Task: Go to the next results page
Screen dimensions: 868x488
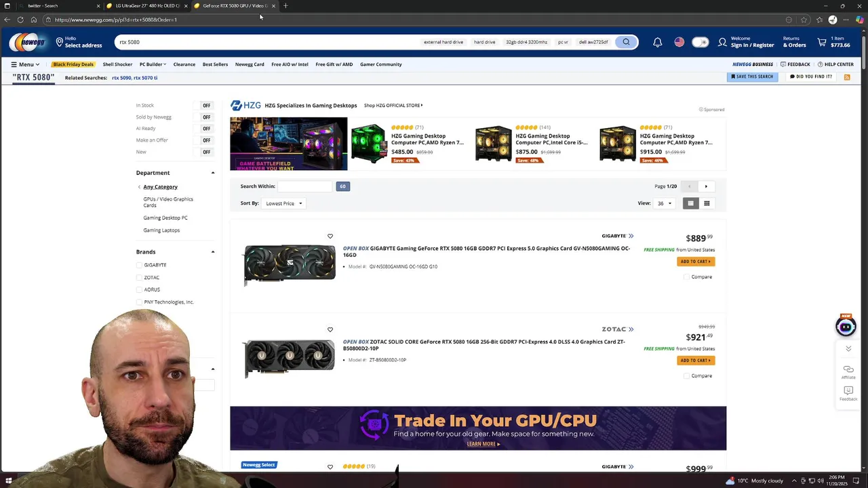Action: tap(706, 186)
